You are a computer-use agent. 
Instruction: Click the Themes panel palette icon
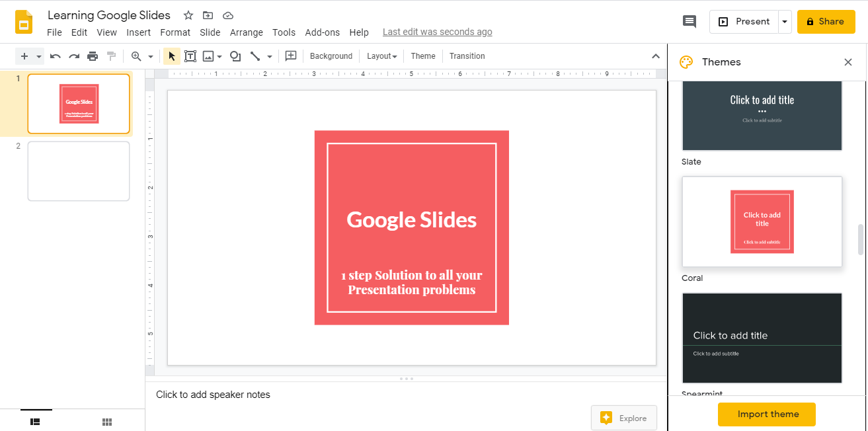pyautogui.click(x=687, y=62)
